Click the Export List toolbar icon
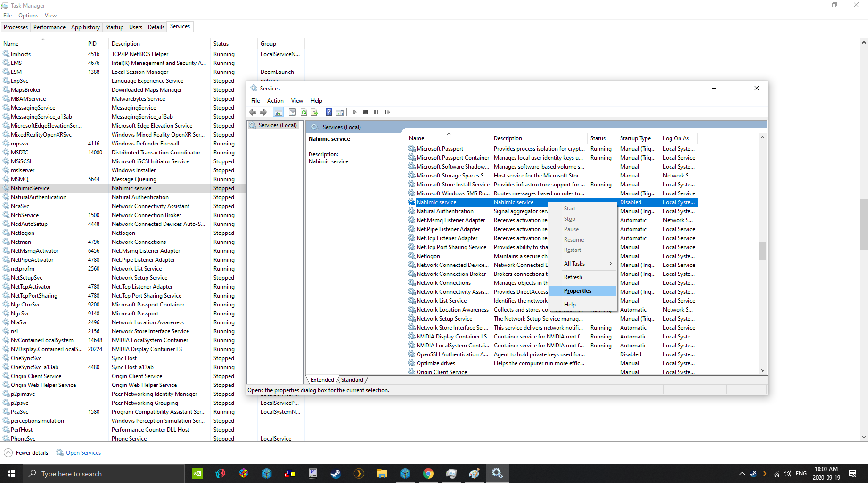 (x=314, y=112)
